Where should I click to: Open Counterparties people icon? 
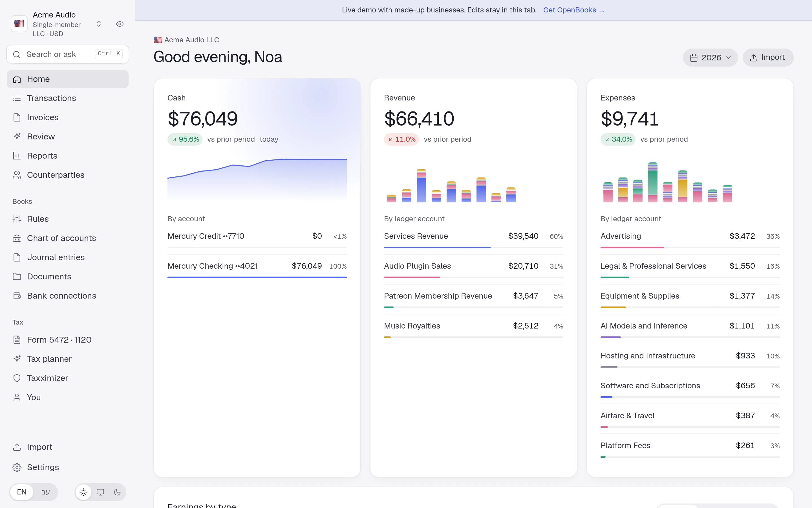click(x=17, y=175)
